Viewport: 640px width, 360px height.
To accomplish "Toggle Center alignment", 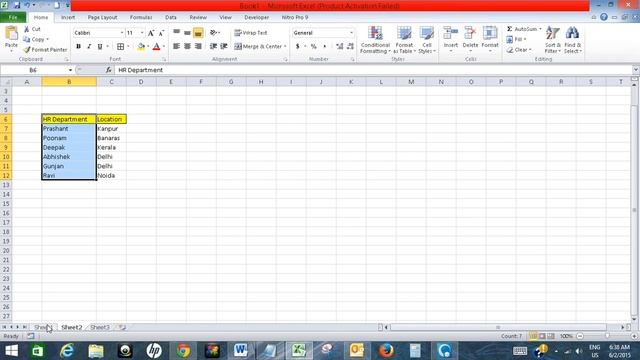I will tap(187, 47).
